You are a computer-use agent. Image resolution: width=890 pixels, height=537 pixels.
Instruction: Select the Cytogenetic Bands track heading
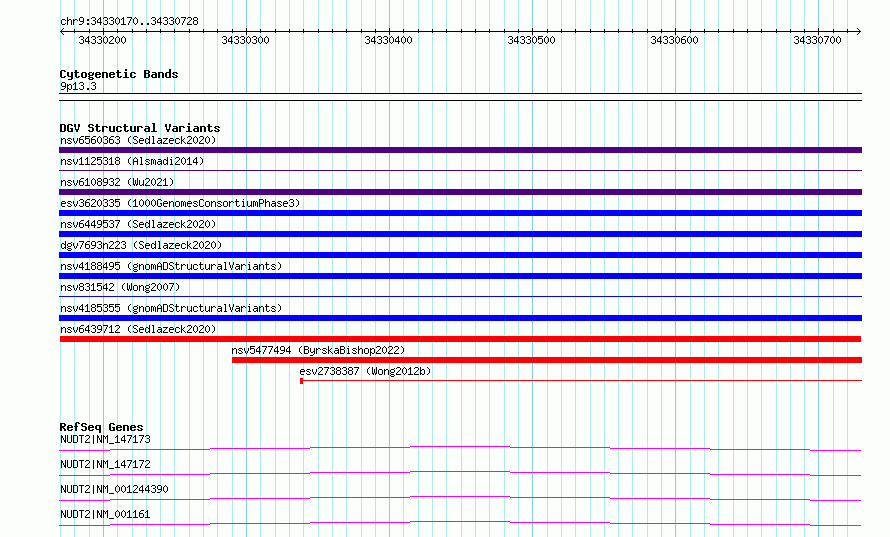pos(119,74)
